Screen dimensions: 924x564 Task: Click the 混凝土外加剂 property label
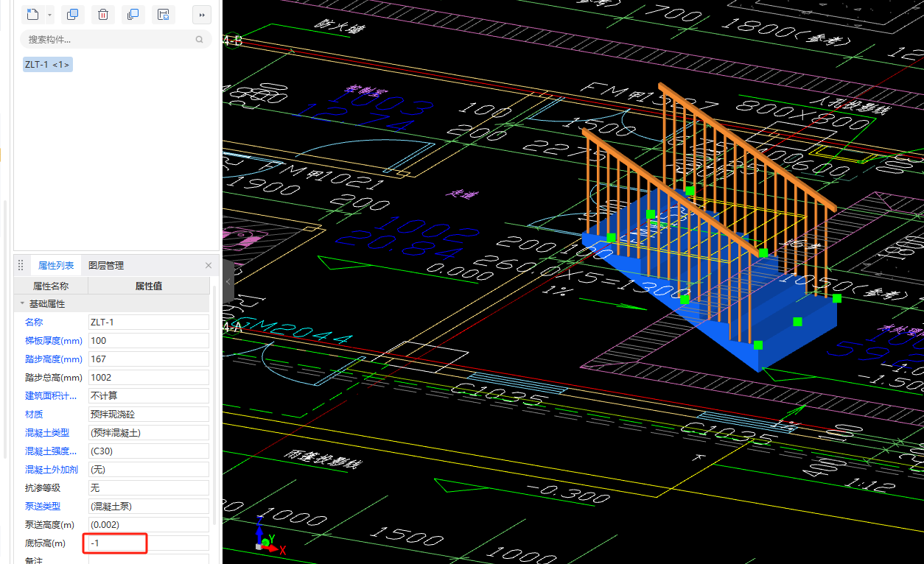pyautogui.click(x=52, y=469)
